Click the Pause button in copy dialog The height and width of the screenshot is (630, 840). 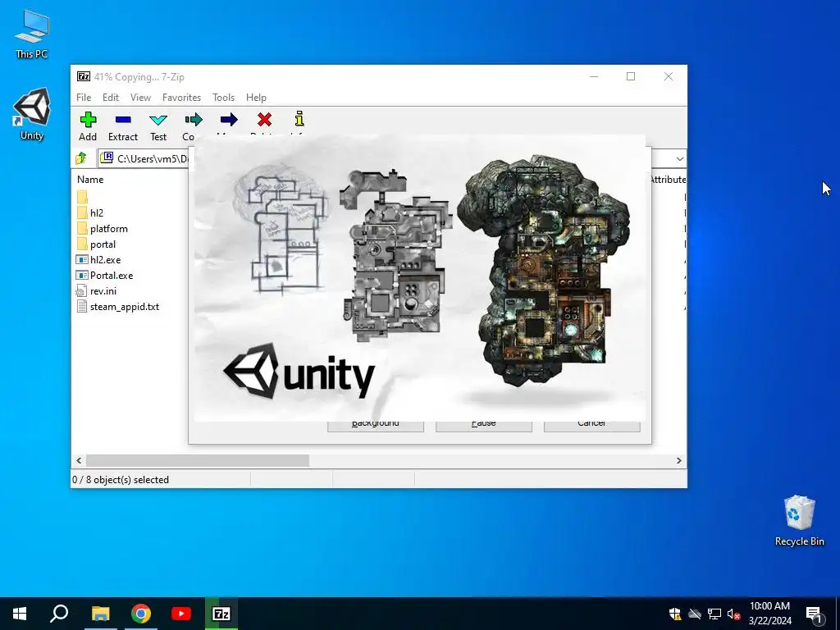pyautogui.click(x=484, y=426)
